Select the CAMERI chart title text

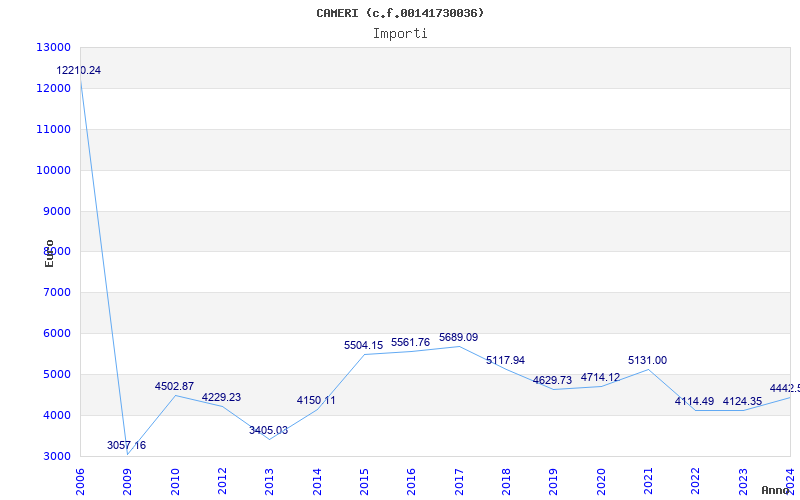pyautogui.click(x=400, y=13)
